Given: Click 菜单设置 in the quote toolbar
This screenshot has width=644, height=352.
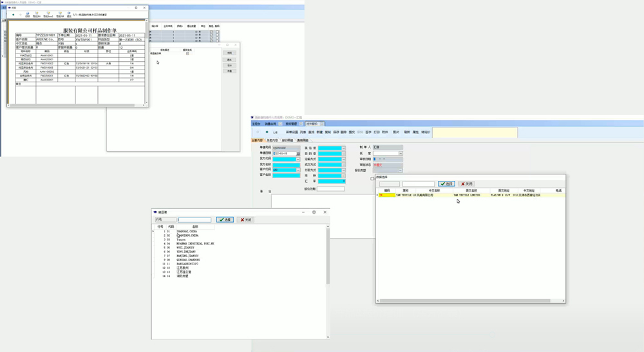Looking at the screenshot, I should [292, 132].
